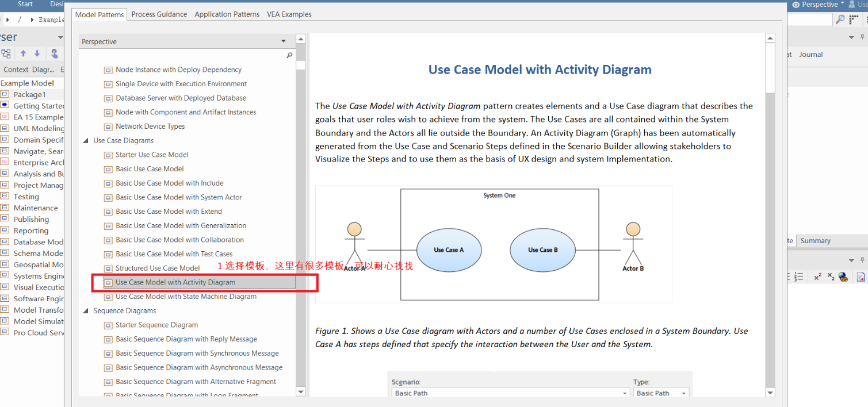Click the icon beside Starter Use Case Model
Screen dimensions: 868x407
(108, 155)
